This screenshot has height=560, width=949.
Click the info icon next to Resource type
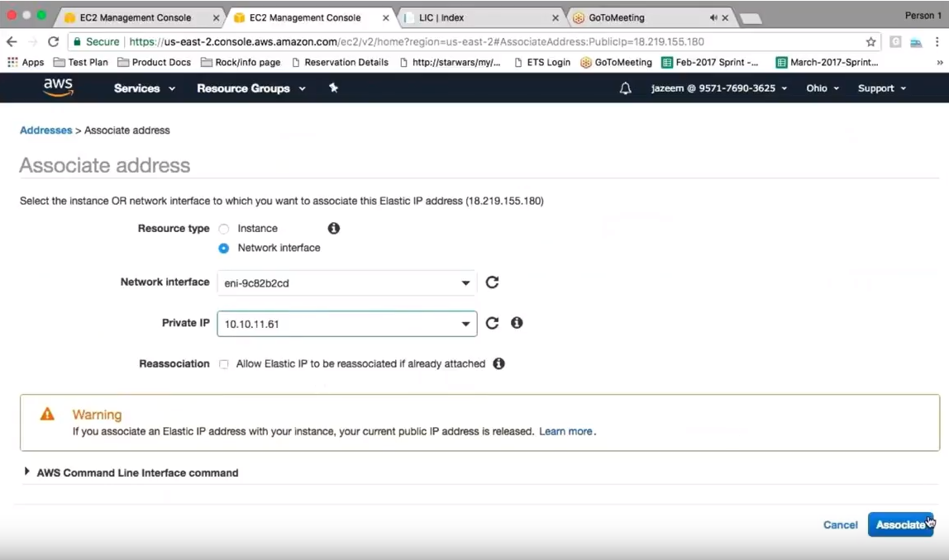(333, 228)
